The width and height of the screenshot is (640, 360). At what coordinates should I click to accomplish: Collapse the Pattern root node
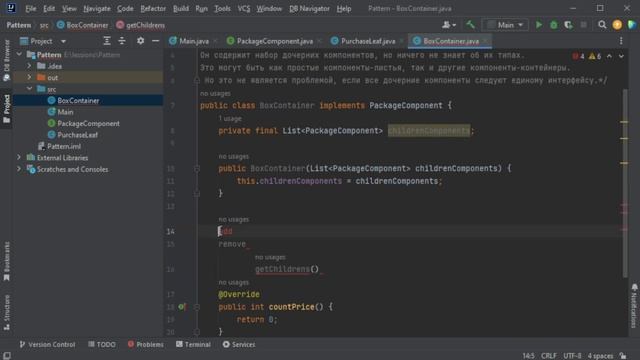click(x=19, y=54)
